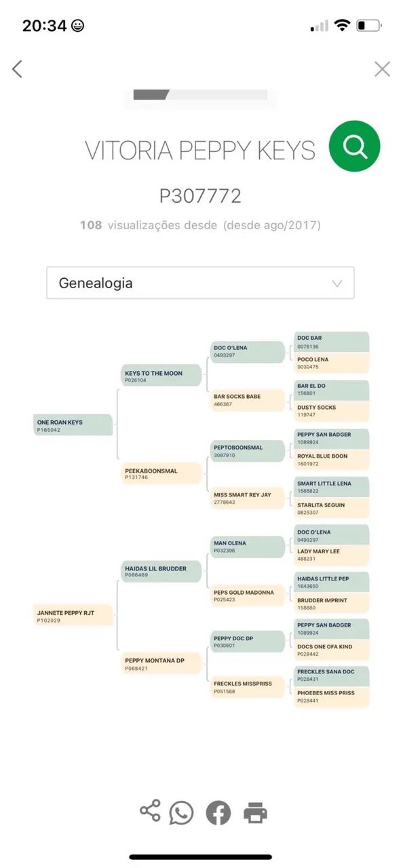Tap the loading progress bar at the top
Image resolution: width=401 pixels, height=868 pixels.
coord(200,95)
